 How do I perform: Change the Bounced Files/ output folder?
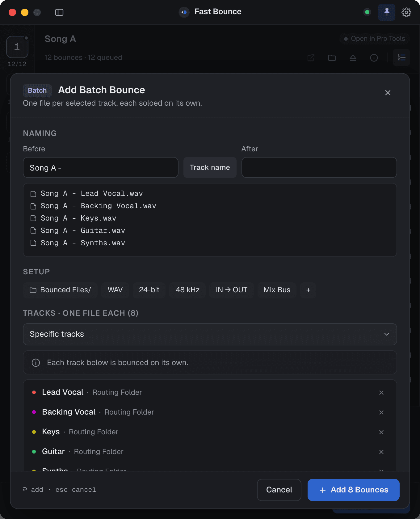[x=60, y=290]
